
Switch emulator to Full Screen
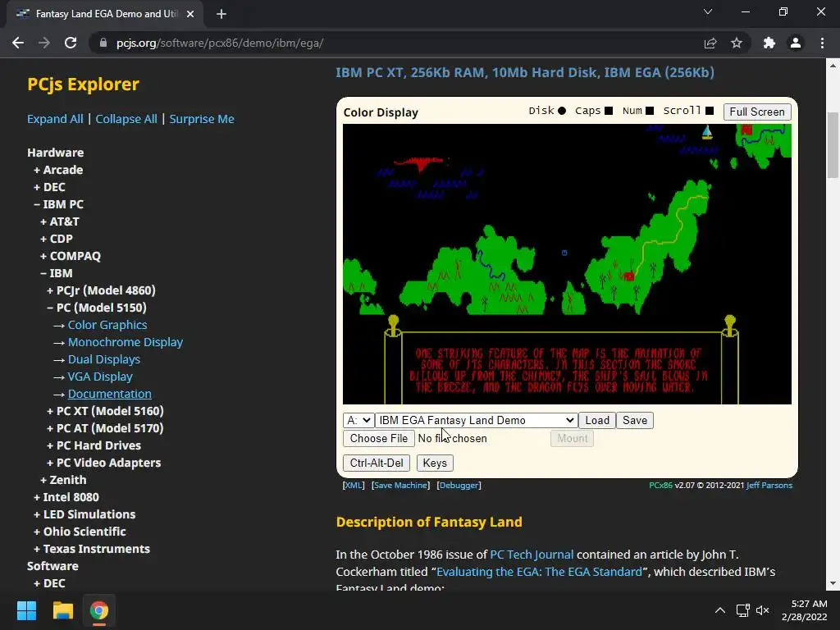click(x=757, y=112)
